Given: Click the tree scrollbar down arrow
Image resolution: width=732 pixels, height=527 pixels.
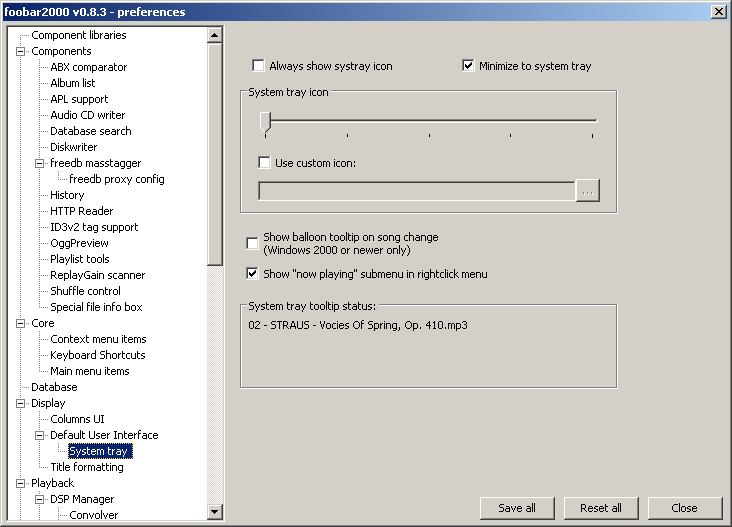Looking at the screenshot, I should 215,512.
